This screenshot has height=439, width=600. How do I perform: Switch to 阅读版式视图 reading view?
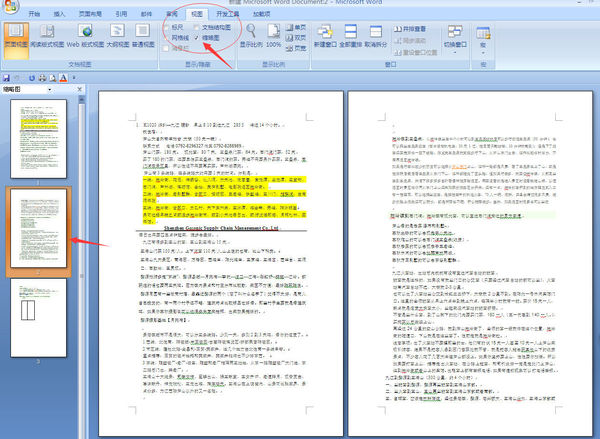(x=48, y=36)
